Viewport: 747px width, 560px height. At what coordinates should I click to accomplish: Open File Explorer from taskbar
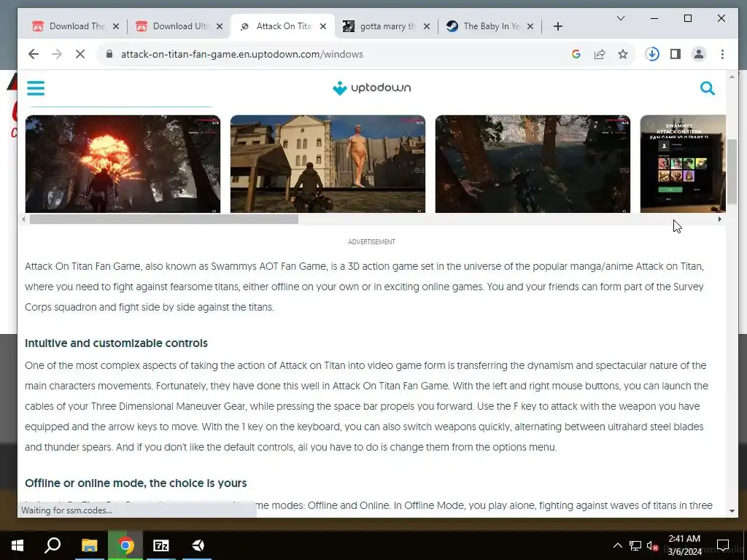(x=89, y=545)
